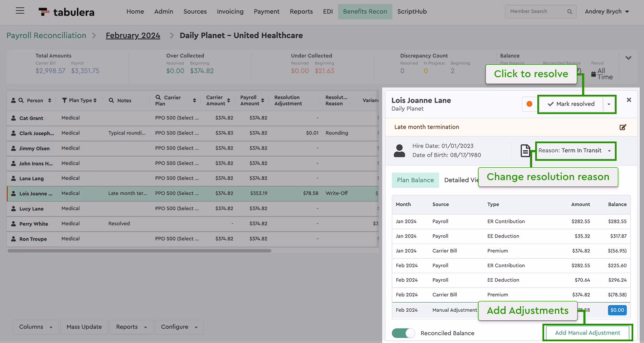Viewport: 644px width, 343px height.
Task: Click the Lois Joanne row in table
Action: coord(192,193)
